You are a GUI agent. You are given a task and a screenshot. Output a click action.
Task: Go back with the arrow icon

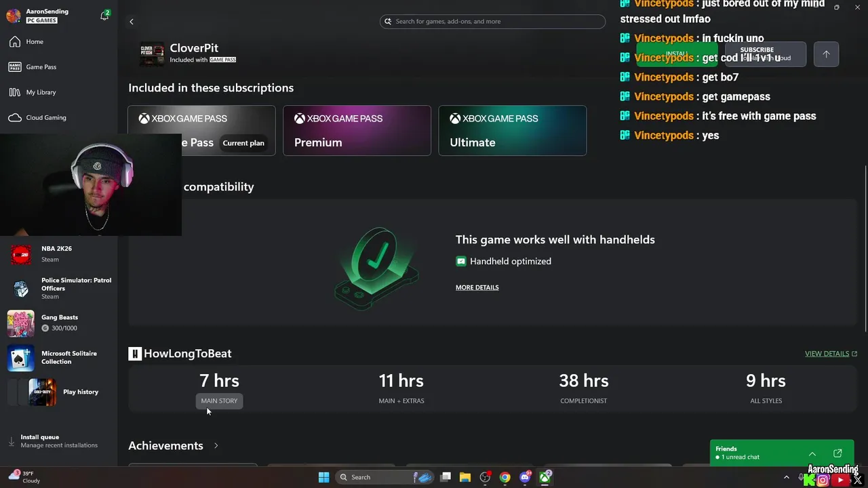coord(132,22)
